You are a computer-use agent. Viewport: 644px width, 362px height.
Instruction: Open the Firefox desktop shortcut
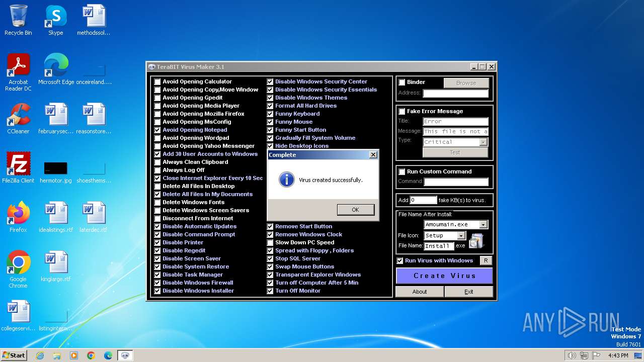tap(18, 217)
